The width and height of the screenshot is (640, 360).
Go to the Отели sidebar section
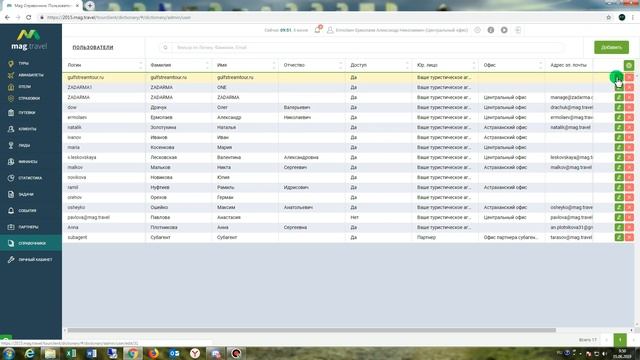24,87
